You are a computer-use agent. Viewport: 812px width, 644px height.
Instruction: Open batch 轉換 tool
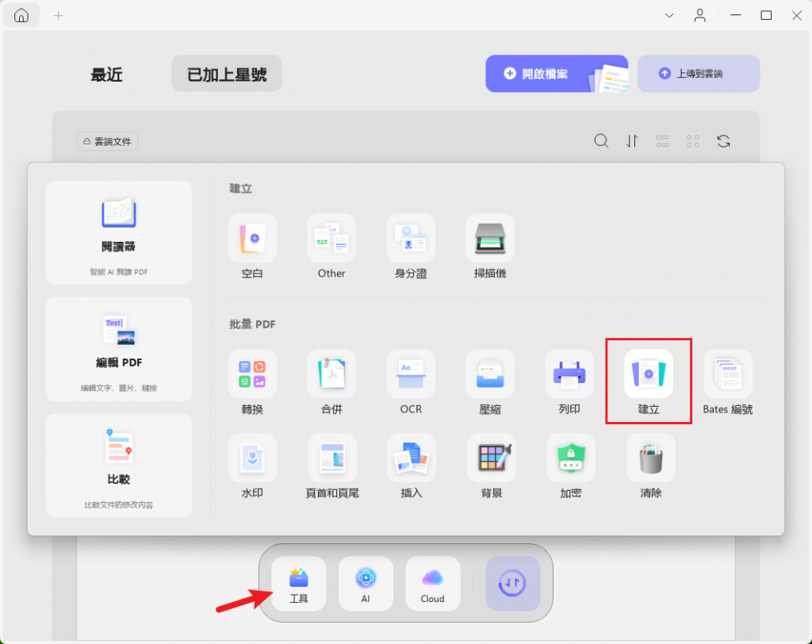coord(252,383)
